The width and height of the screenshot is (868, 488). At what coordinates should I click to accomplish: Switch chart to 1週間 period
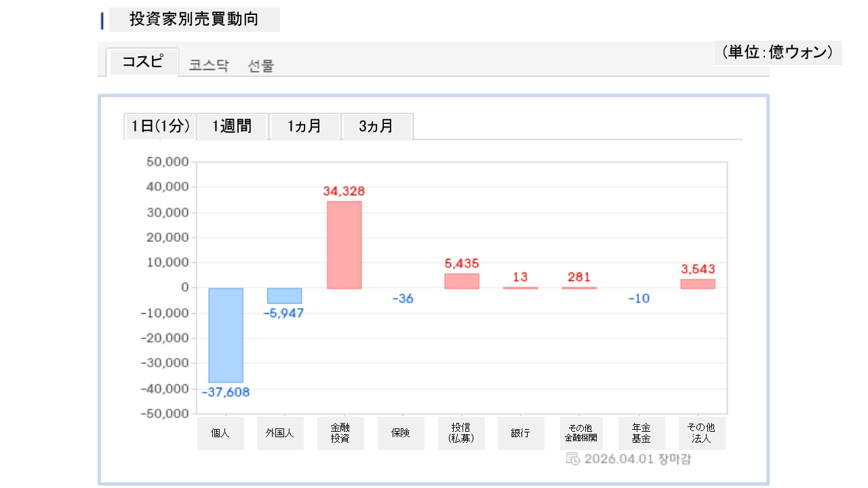(x=232, y=126)
